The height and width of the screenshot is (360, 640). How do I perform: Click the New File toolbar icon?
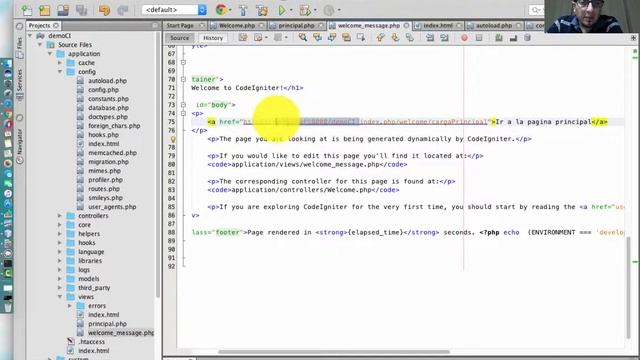tap(27, 10)
